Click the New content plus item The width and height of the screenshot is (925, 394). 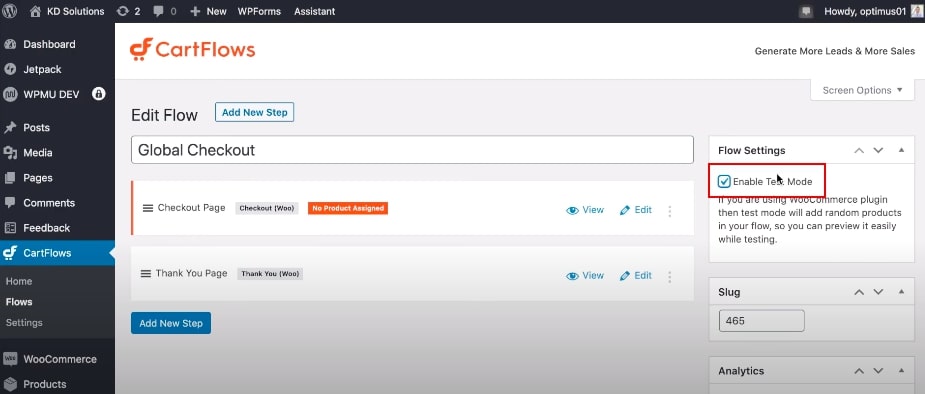click(x=208, y=11)
